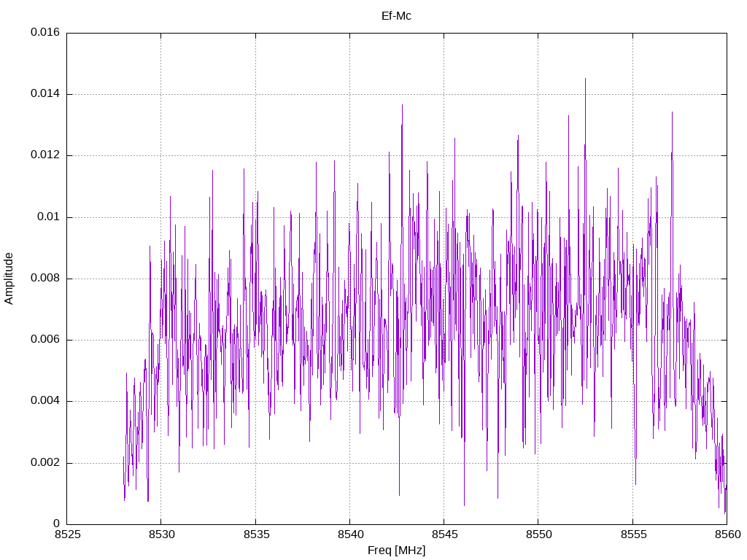Click the 8545 x-axis tick label
The width and height of the screenshot is (747, 560).
coord(444,534)
